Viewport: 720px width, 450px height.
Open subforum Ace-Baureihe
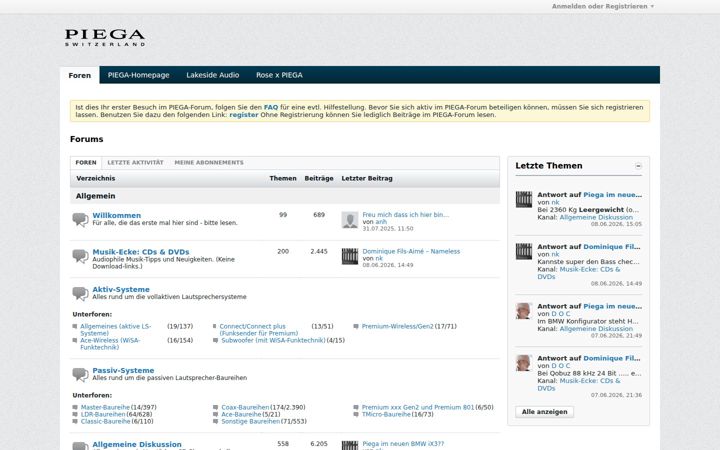(241, 414)
